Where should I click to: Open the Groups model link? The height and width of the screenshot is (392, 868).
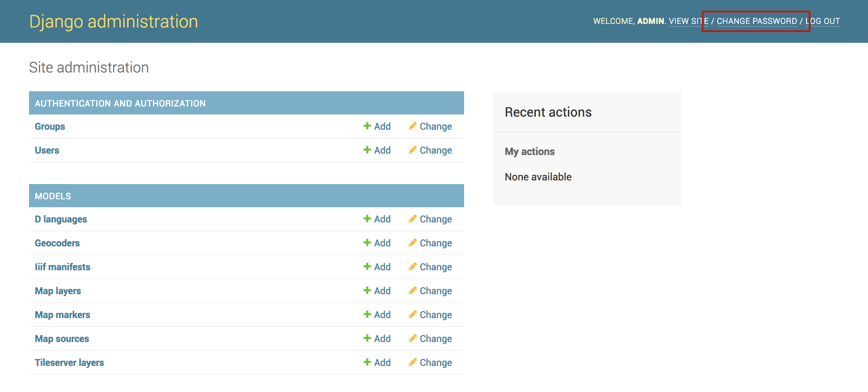[50, 126]
